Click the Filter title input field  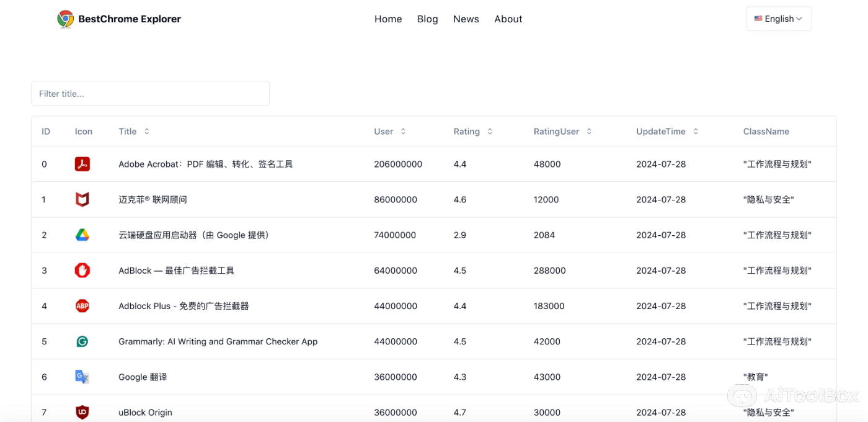point(150,93)
